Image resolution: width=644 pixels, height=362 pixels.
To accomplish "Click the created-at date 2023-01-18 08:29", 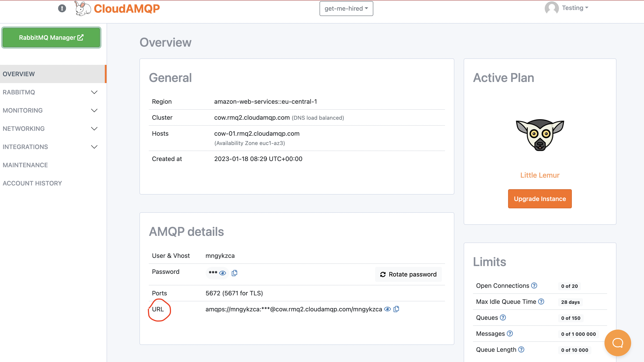I will [x=258, y=159].
